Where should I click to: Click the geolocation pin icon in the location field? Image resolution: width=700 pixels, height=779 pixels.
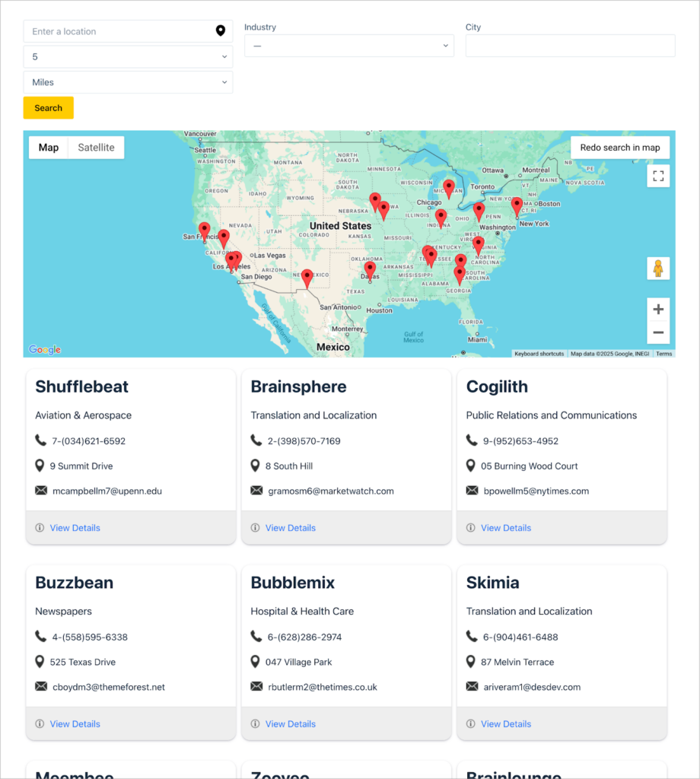[x=221, y=31]
